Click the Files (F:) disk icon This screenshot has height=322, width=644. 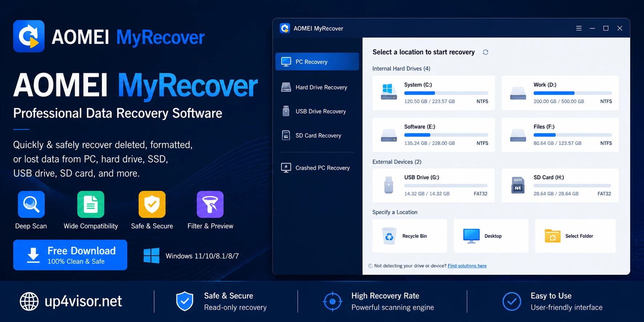518,135
